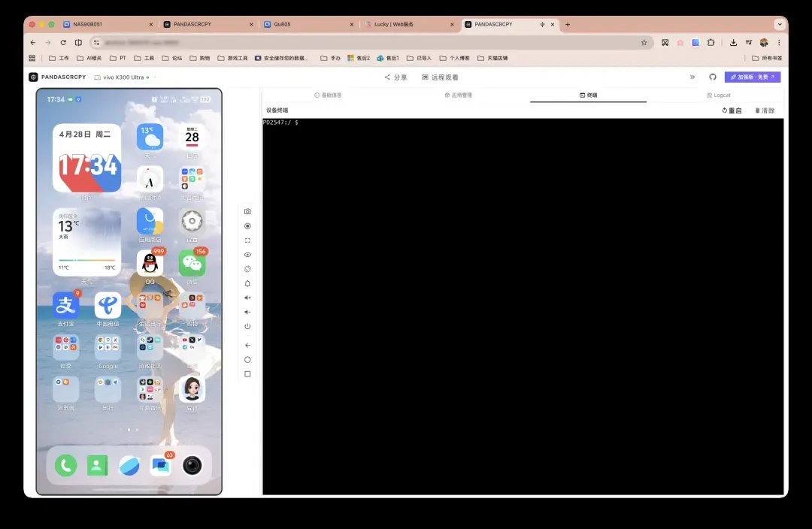Switch to the 应用管理 tab
The image size is (812, 529).
pos(459,95)
